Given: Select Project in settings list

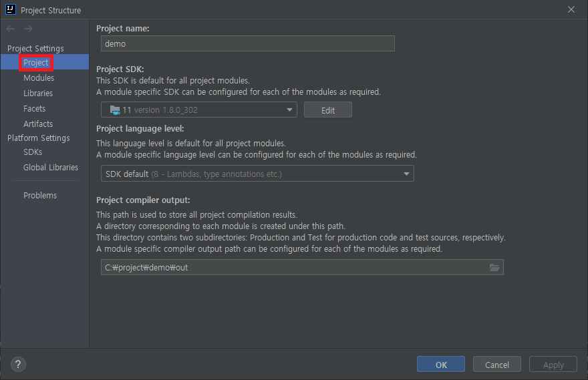Looking at the screenshot, I should [x=36, y=63].
